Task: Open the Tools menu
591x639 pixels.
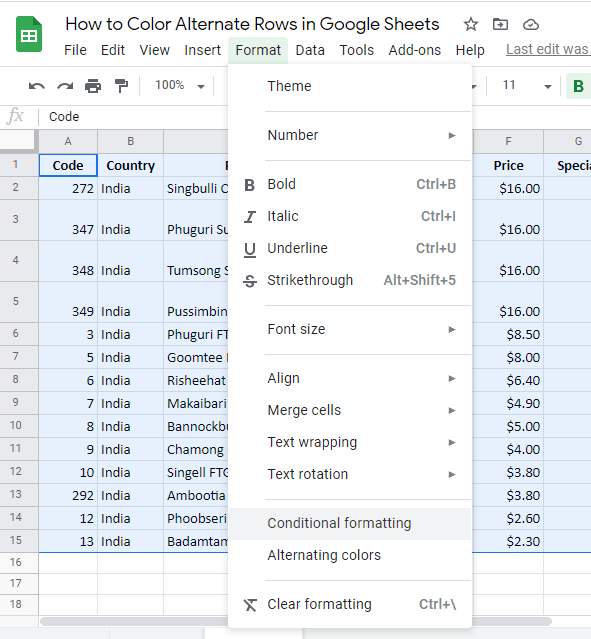Action: pos(357,50)
